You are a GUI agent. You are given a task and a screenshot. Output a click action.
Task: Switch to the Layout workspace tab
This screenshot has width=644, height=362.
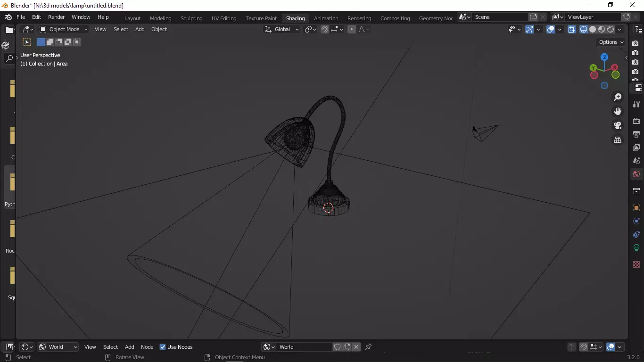click(132, 18)
